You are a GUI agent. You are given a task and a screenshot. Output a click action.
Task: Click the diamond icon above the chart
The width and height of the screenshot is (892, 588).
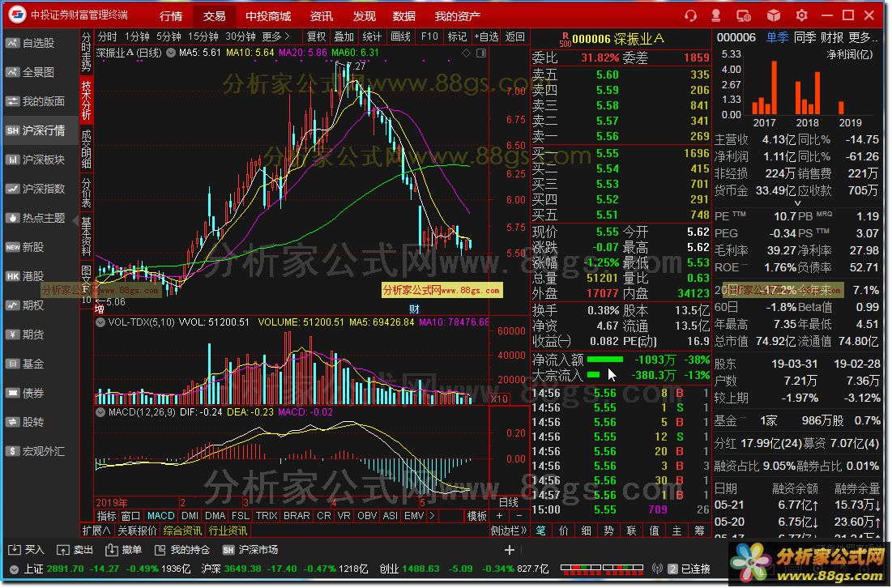pos(467,53)
